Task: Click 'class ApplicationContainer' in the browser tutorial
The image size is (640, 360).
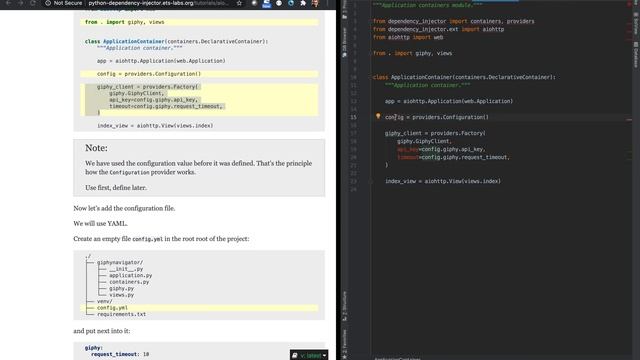Action: point(125,41)
